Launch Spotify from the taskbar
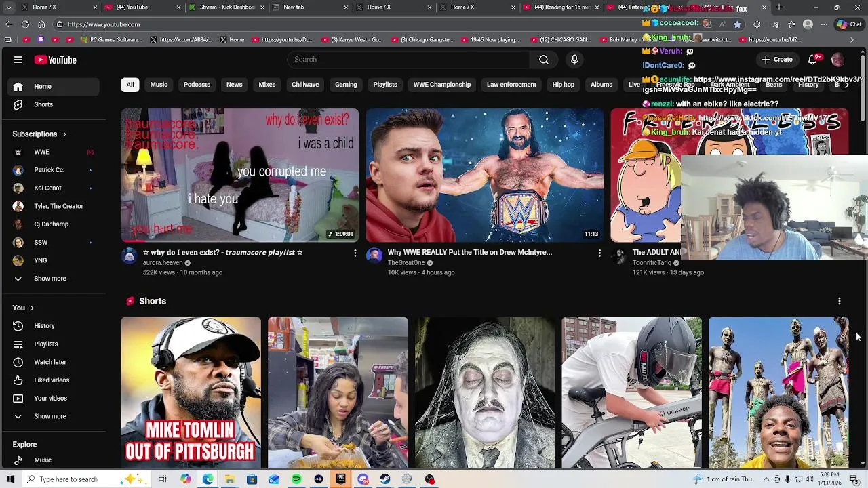The image size is (868, 488). pyautogui.click(x=296, y=479)
